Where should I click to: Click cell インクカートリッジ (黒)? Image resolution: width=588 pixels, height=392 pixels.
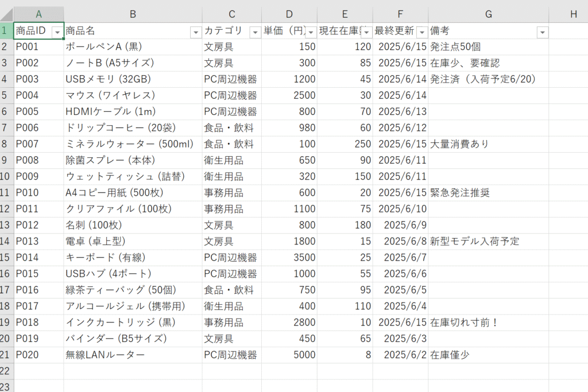coord(133,323)
